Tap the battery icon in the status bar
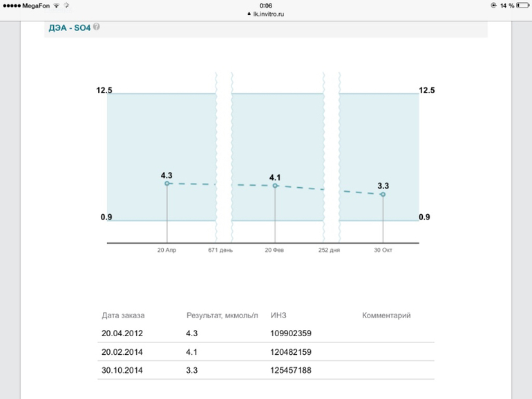Screen dimensions: 532x399 (x=523, y=5)
